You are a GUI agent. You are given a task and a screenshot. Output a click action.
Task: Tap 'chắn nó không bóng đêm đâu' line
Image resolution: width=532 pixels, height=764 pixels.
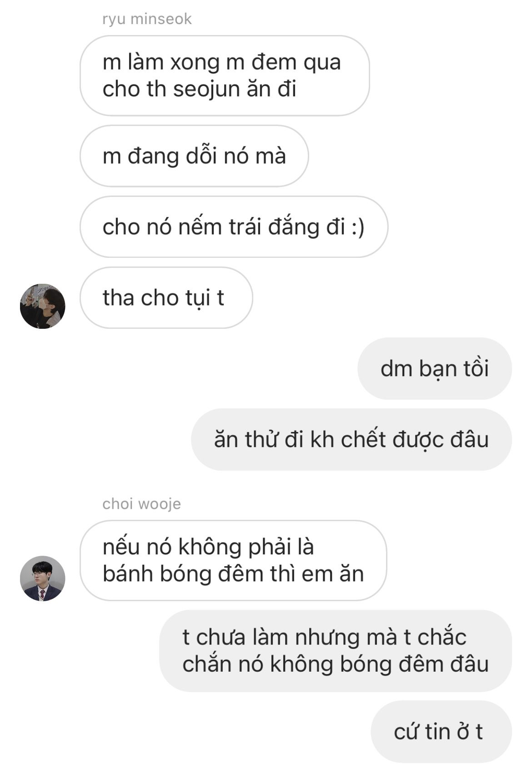click(x=336, y=664)
